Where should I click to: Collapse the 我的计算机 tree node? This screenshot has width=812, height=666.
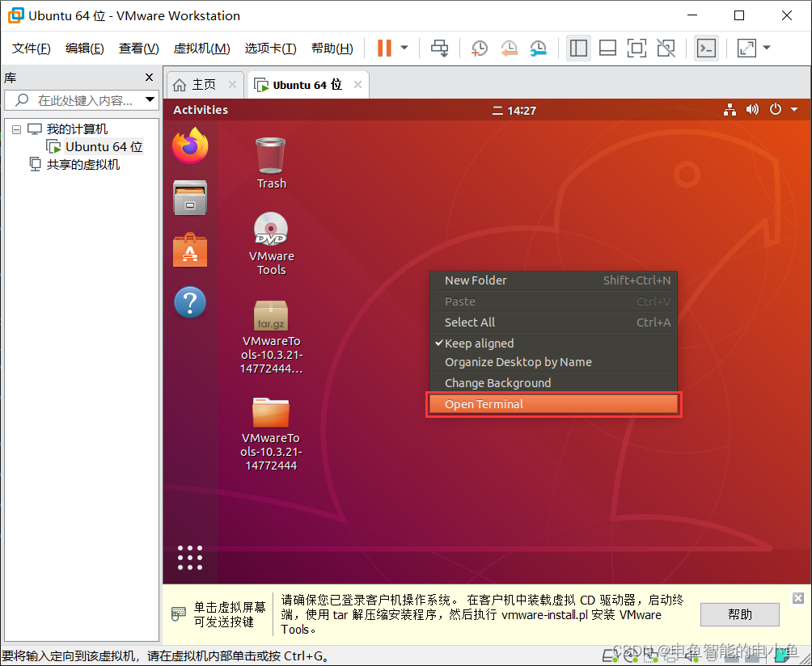click(16, 129)
